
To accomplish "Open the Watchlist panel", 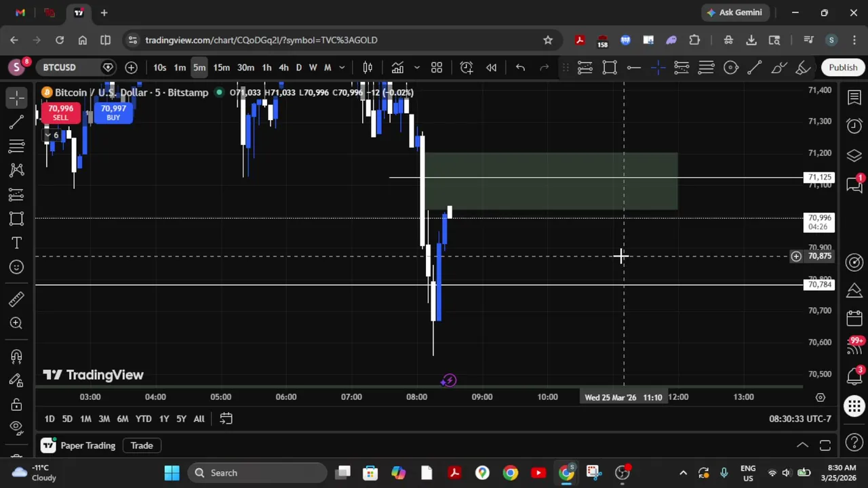I will pos(854,98).
